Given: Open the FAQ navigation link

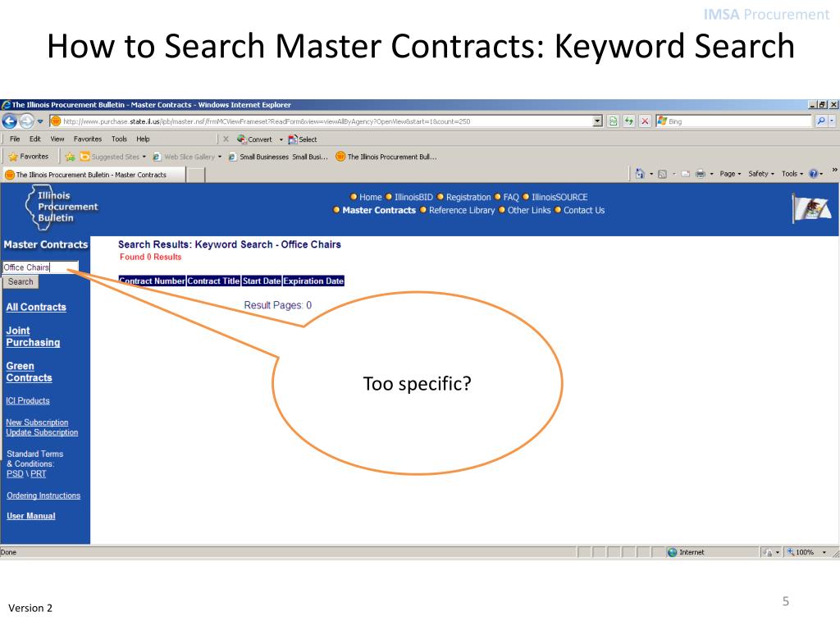Looking at the screenshot, I should coord(511,197).
